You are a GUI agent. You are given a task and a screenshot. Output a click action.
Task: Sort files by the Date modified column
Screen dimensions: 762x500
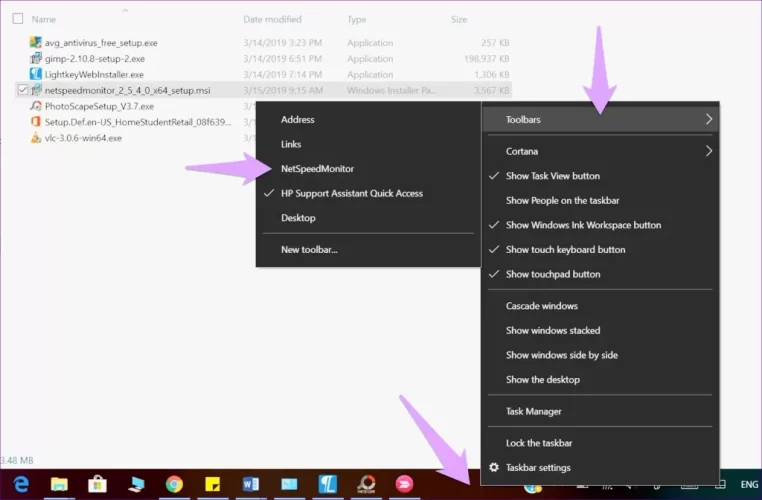[x=272, y=19]
